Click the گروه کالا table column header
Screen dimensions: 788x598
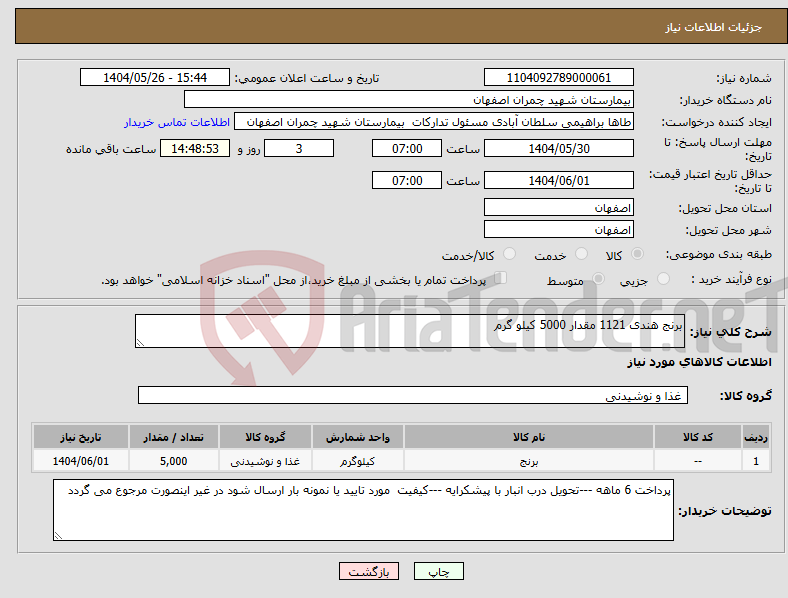point(265,437)
